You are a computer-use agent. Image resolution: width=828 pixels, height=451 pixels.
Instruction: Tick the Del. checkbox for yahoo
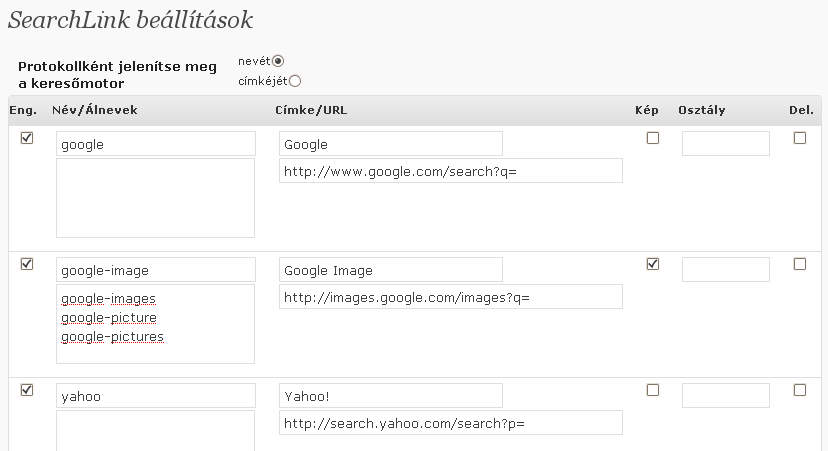click(x=799, y=390)
